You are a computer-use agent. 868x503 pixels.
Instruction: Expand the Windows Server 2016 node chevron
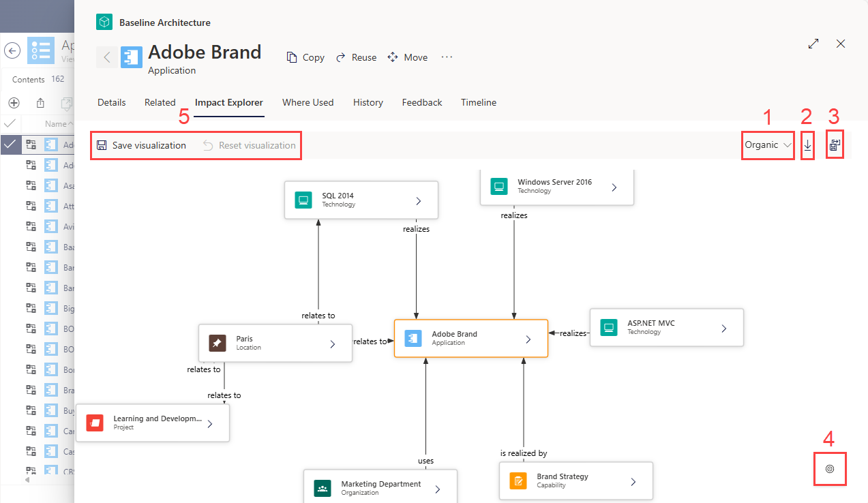click(614, 187)
